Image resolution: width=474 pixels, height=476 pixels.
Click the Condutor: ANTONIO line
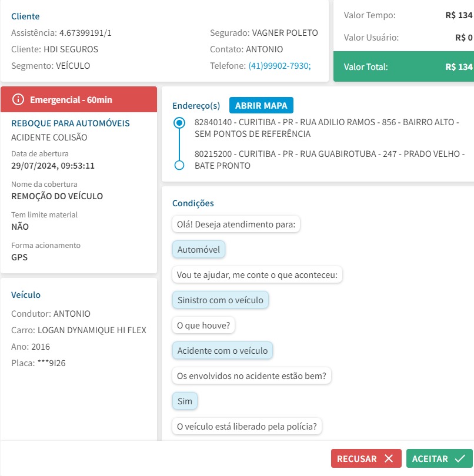(51, 314)
